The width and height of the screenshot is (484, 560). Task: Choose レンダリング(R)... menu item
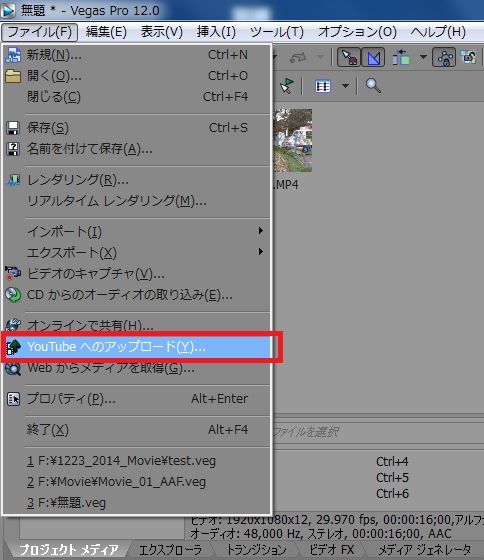tap(137, 180)
